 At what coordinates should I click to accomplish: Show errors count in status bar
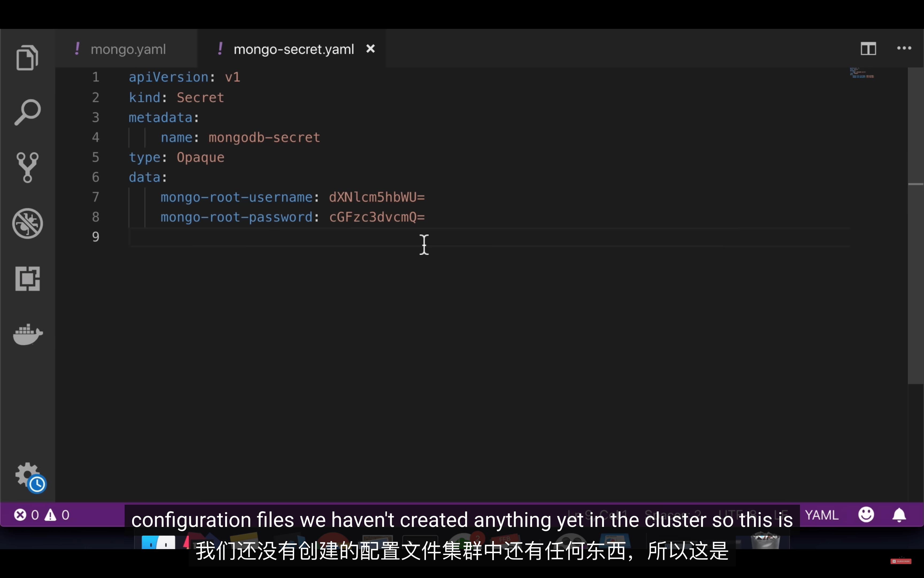(x=26, y=515)
